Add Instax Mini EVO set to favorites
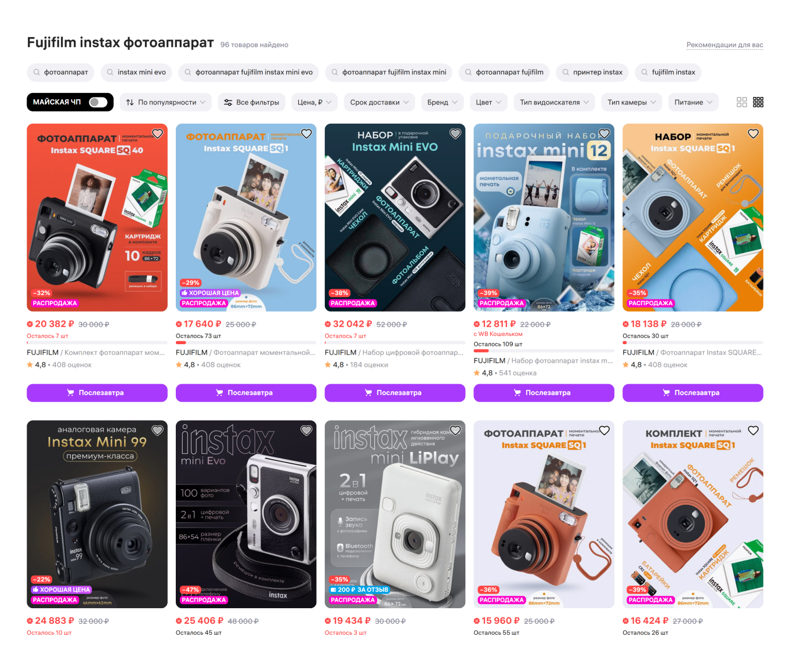789x672 pixels. [455, 133]
